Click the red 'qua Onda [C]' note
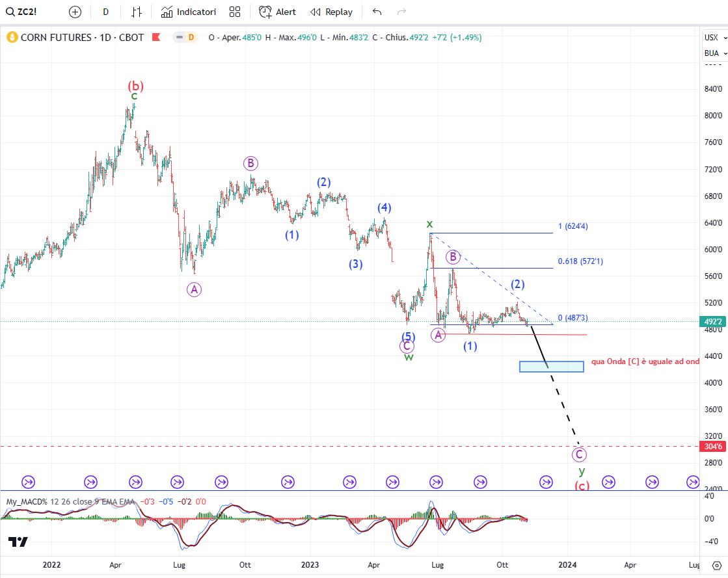Screen dimensions: 728x578 point(645,361)
